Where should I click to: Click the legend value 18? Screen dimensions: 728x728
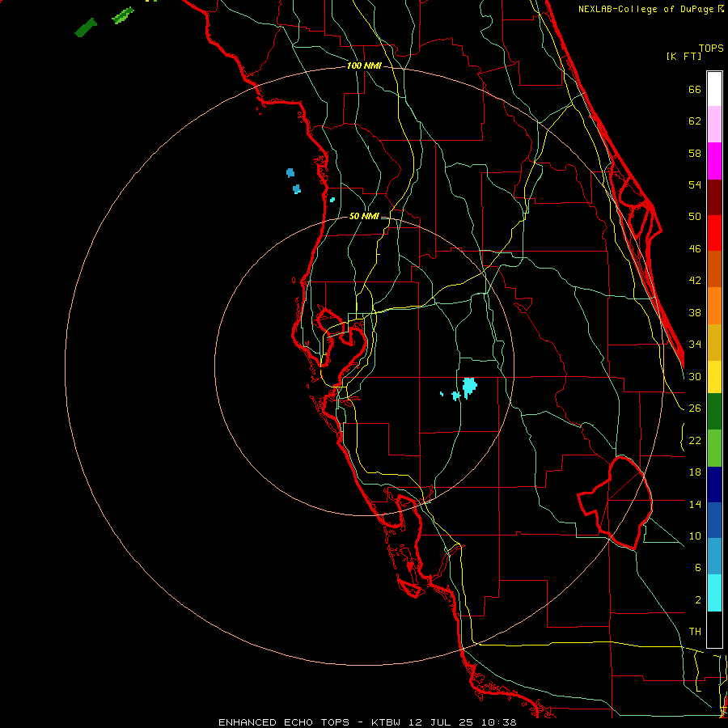[x=695, y=472]
